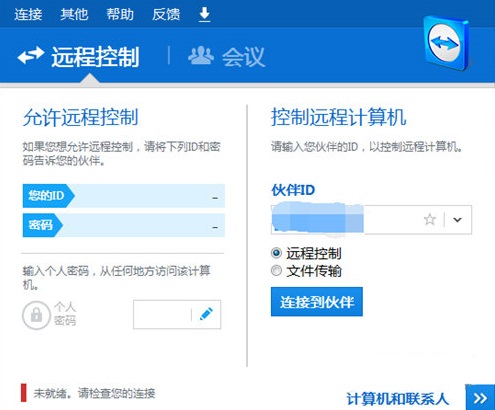Open 计算机和联系人 link
This screenshot has height=410, width=495.
[x=397, y=399]
